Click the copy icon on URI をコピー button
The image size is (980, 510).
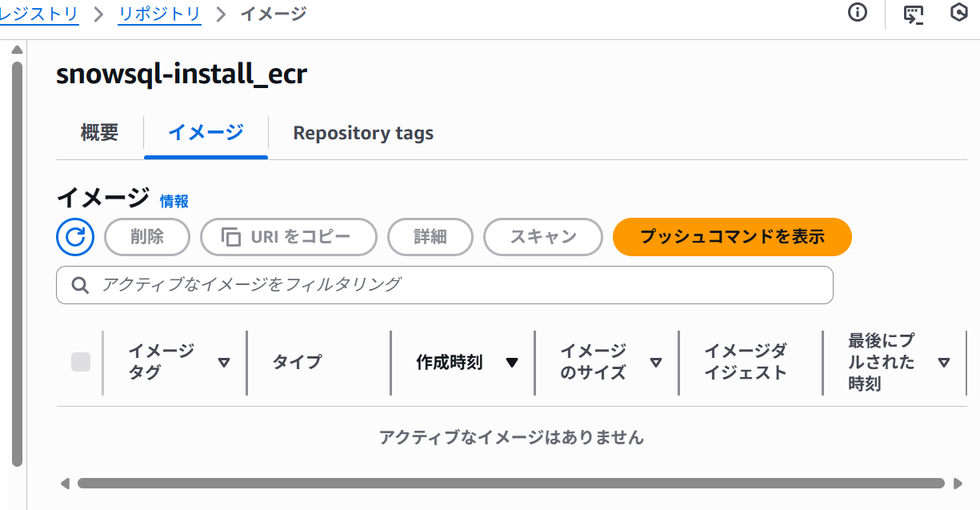click(231, 237)
